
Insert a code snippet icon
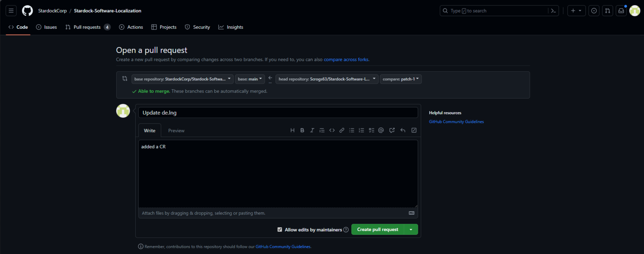332,130
